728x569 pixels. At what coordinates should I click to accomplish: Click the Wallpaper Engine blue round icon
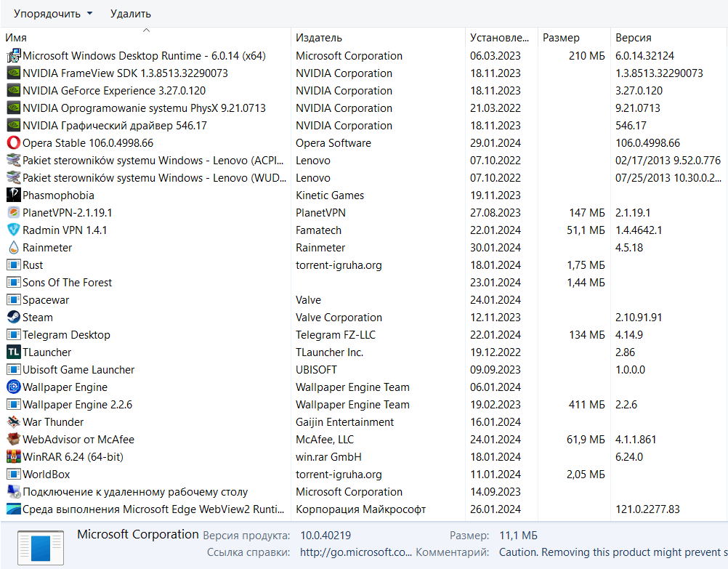(x=14, y=387)
